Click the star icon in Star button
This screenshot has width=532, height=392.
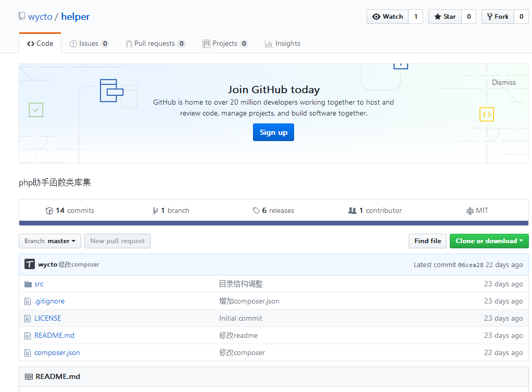(x=438, y=17)
